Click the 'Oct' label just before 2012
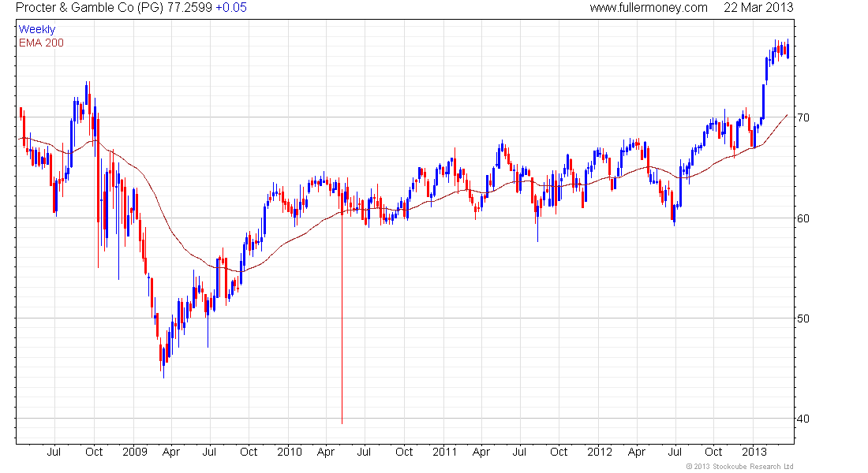Image resolution: width=868 pixels, height=473 pixels. point(559,452)
